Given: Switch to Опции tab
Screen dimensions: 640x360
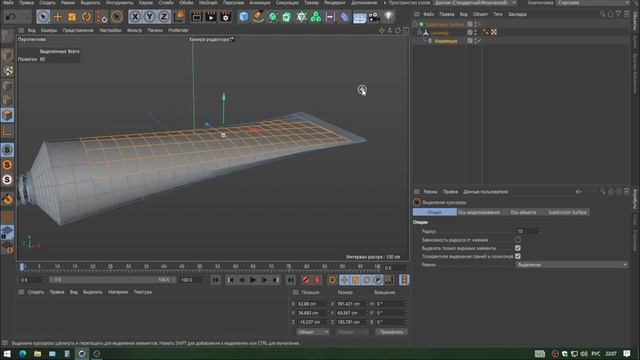Looking at the screenshot, I should point(434,212).
